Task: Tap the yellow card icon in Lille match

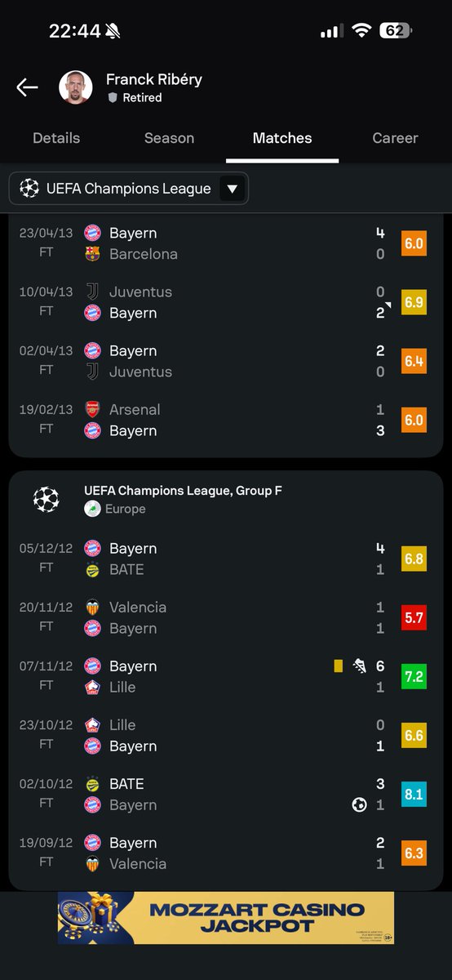Action: (339, 666)
